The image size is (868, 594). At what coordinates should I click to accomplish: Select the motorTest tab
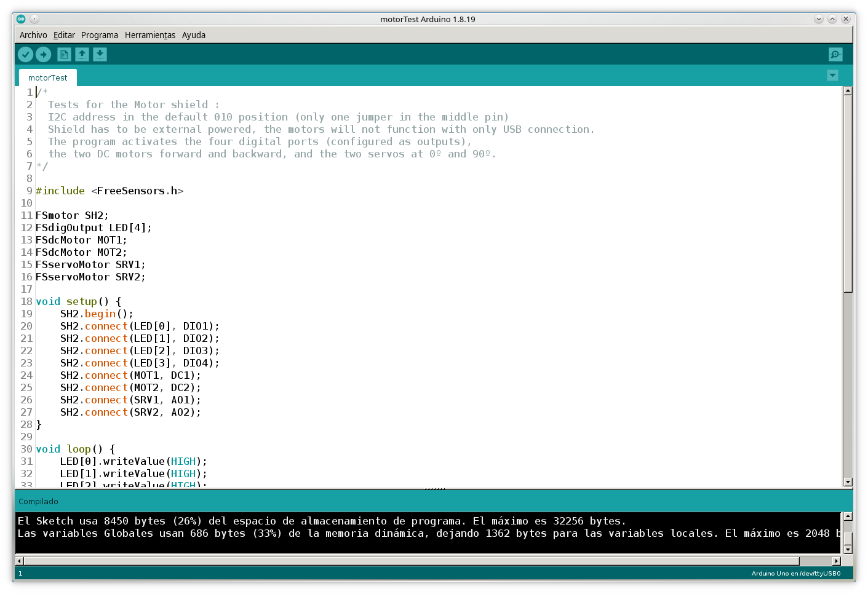[48, 78]
